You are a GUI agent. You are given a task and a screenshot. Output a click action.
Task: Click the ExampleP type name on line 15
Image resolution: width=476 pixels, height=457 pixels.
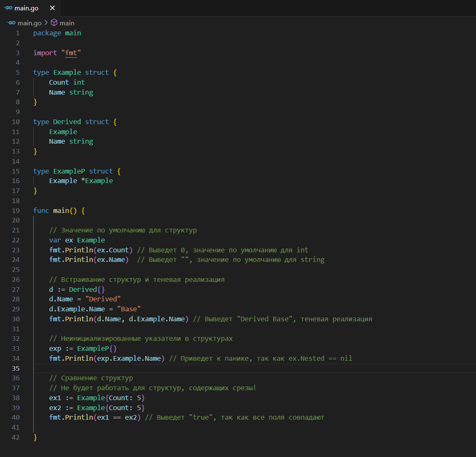click(x=69, y=171)
